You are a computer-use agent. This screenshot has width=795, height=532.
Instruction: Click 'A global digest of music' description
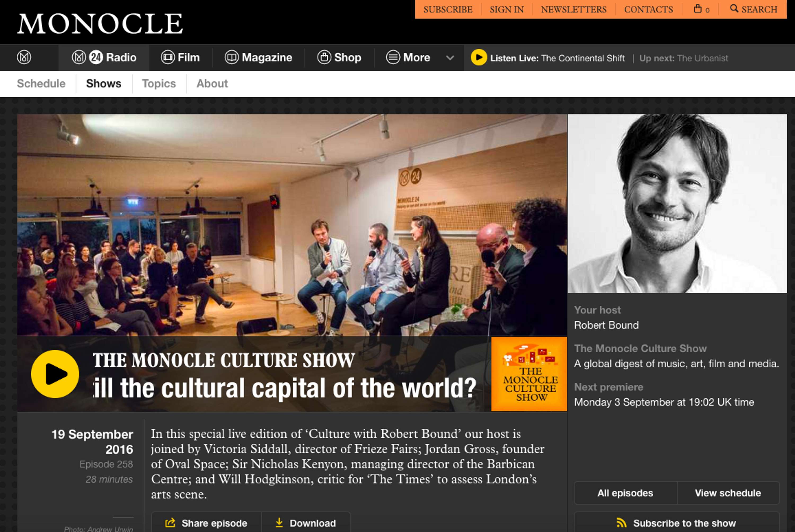[676, 364]
